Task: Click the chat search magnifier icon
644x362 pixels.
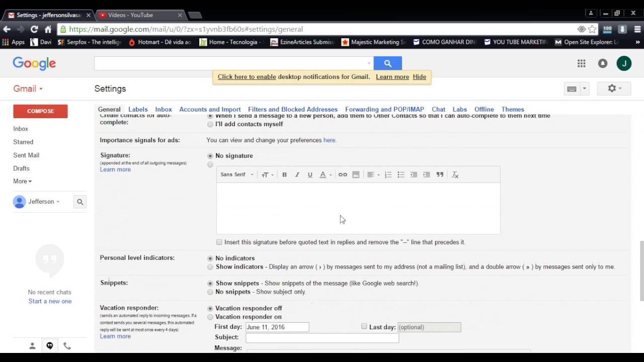Action: click(x=80, y=202)
